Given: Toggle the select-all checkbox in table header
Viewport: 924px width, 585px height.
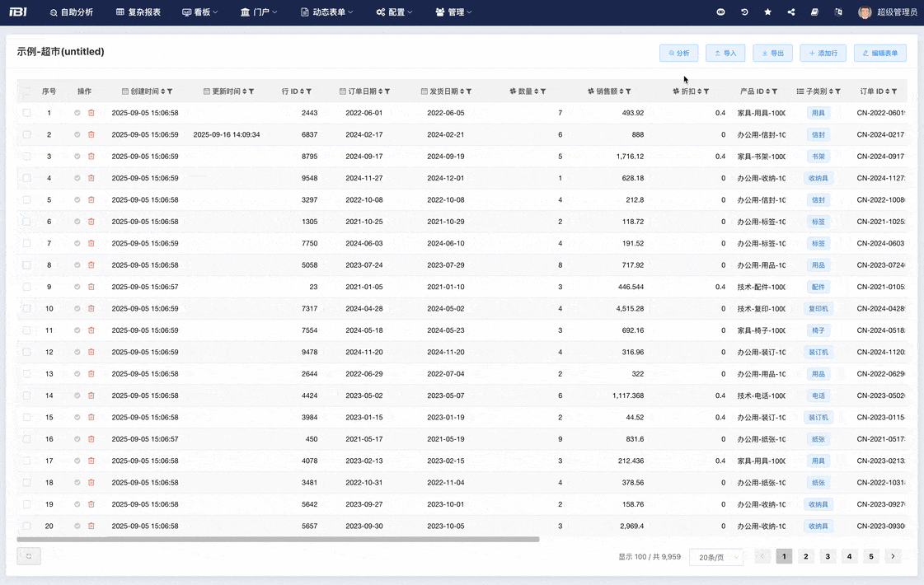Looking at the screenshot, I should pyautogui.click(x=27, y=91).
